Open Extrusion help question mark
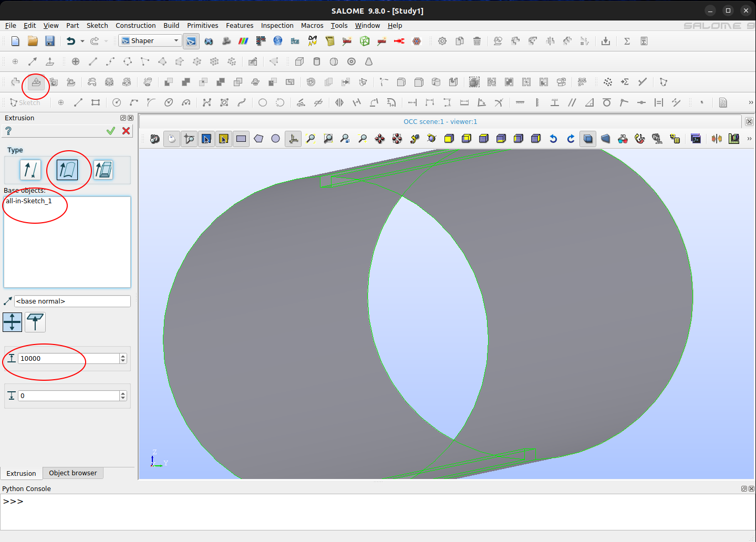The width and height of the screenshot is (756, 542). 8,131
